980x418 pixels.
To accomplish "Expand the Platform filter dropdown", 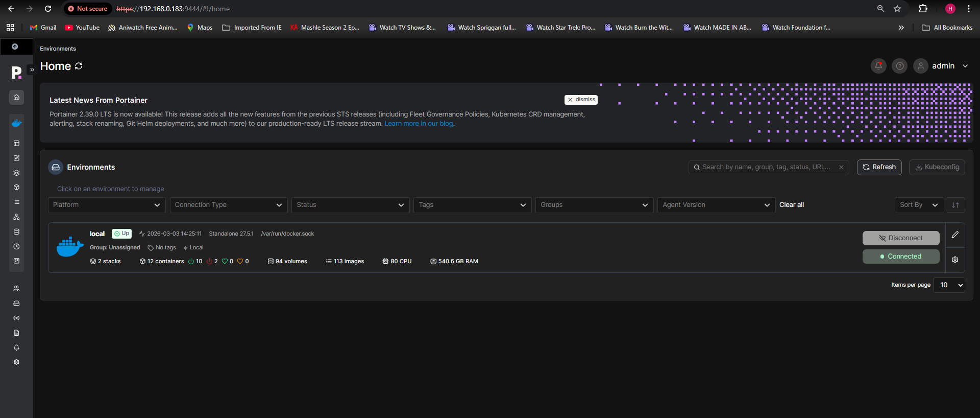I will [107, 205].
